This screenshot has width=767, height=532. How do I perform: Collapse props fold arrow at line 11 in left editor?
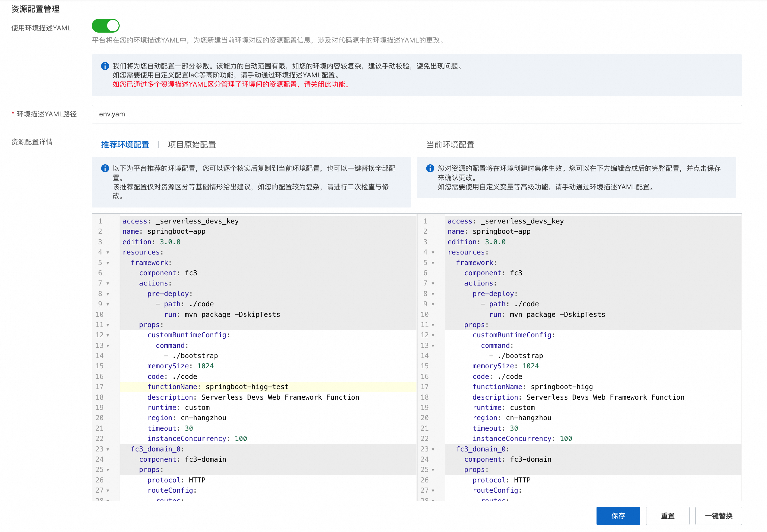point(108,325)
